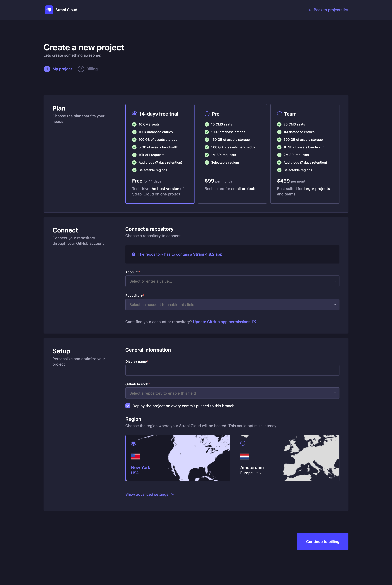Screen dimensions: 392x585
Task: Click the Create a new project heading
Action: coord(84,47)
